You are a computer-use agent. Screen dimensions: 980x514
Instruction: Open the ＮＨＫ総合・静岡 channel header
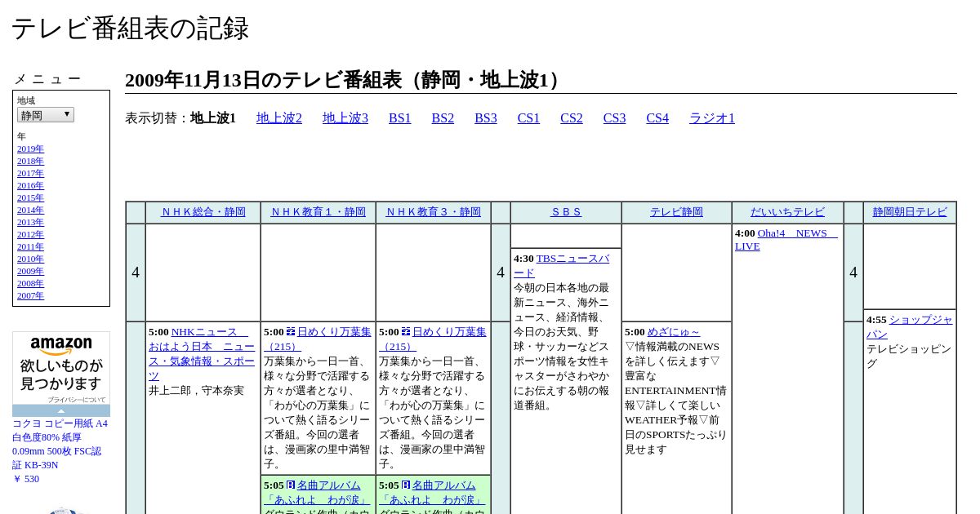203,212
